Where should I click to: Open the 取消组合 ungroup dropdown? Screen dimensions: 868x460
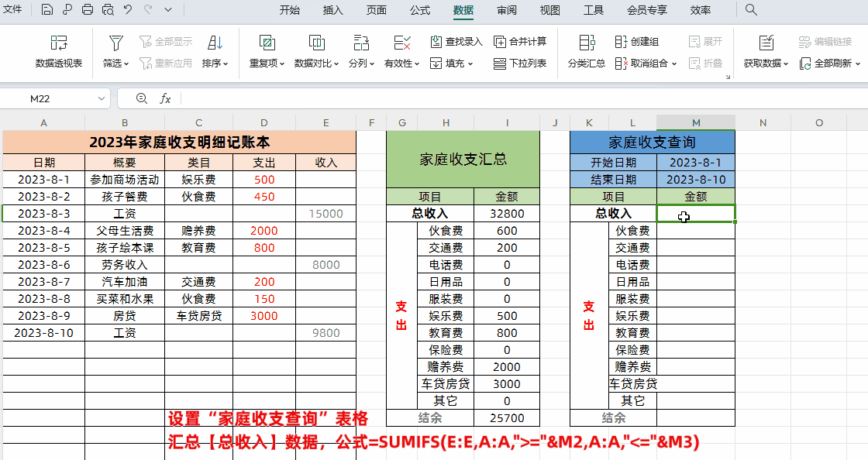point(646,63)
